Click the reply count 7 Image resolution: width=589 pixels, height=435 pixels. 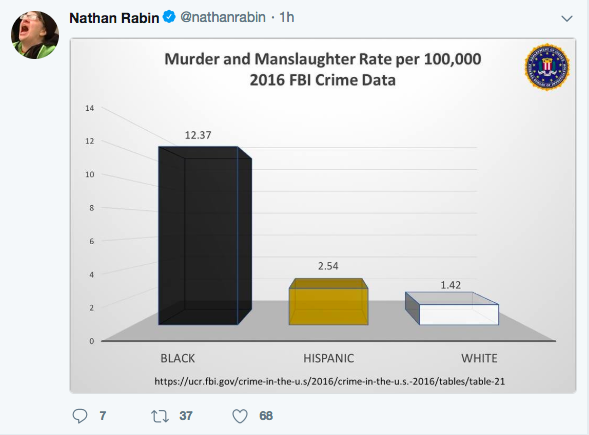tap(103, 416)
